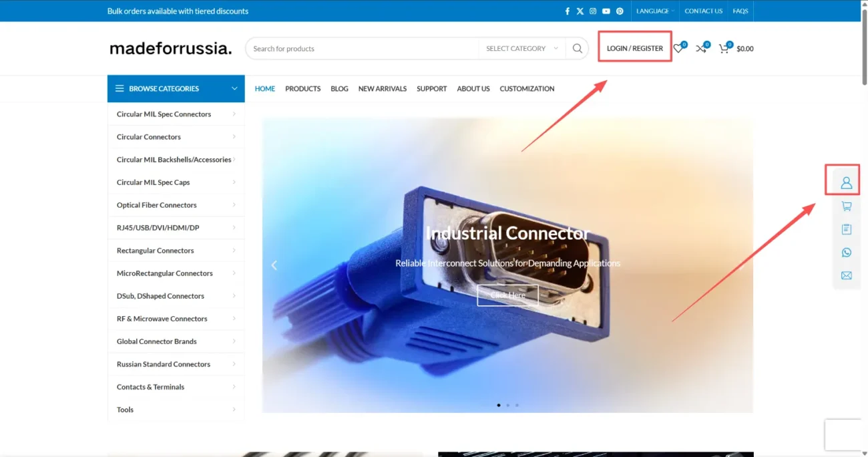This screenshot has height=457, width=868.
Task: Open the Customization menu item
Action: click(x=527, y=89)
